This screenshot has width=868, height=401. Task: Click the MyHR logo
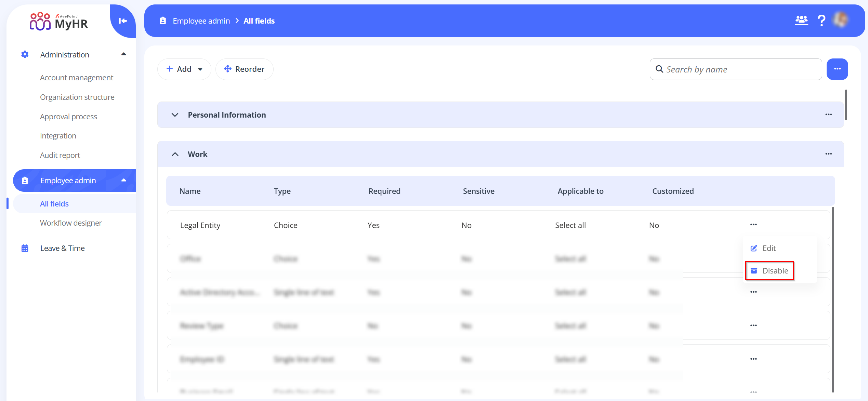coord(58,21)
